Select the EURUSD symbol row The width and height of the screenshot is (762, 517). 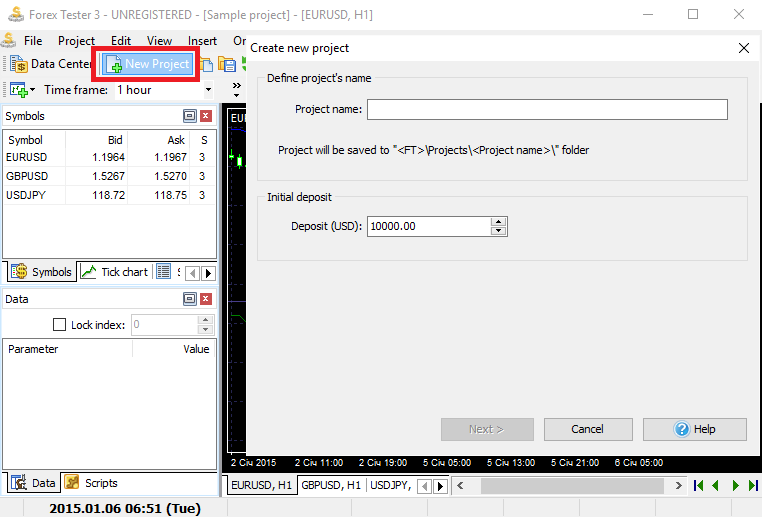pos(109,157)
